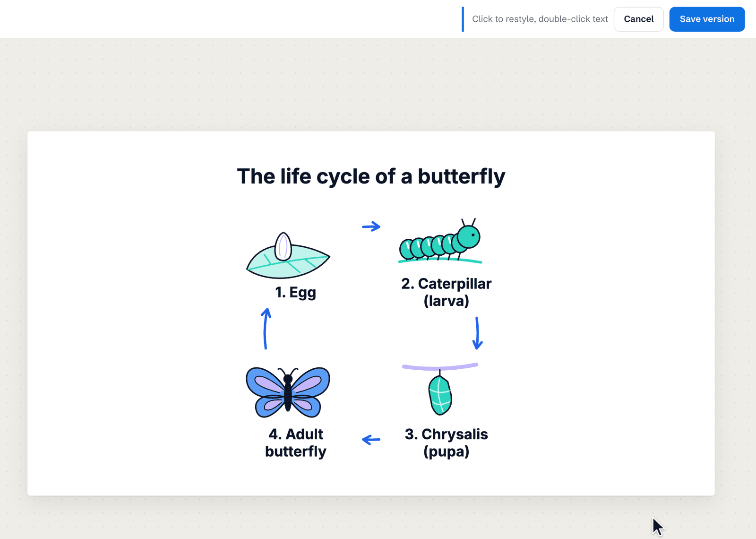
Task: Click the '2. Caterpillar (larva)' label
Action: (447, 292)
